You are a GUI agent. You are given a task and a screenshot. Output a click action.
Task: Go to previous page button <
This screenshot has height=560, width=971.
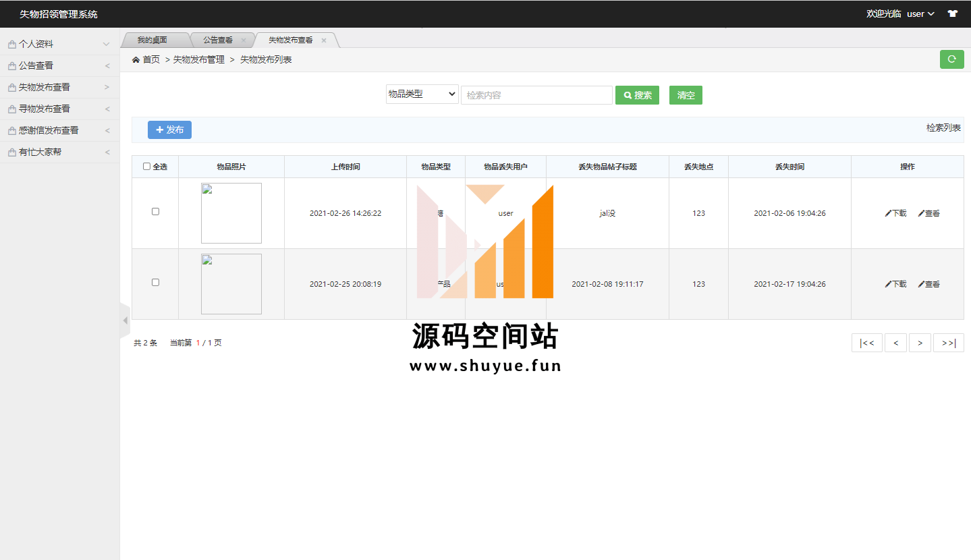(x=895, y=343)
